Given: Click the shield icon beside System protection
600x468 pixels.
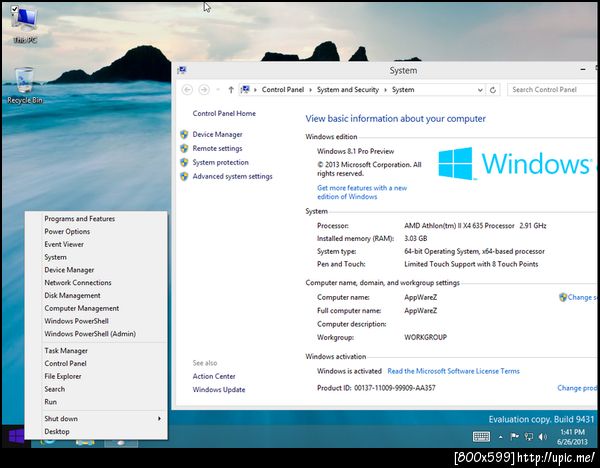Looking at the screenshot, I should click(184, 162).
